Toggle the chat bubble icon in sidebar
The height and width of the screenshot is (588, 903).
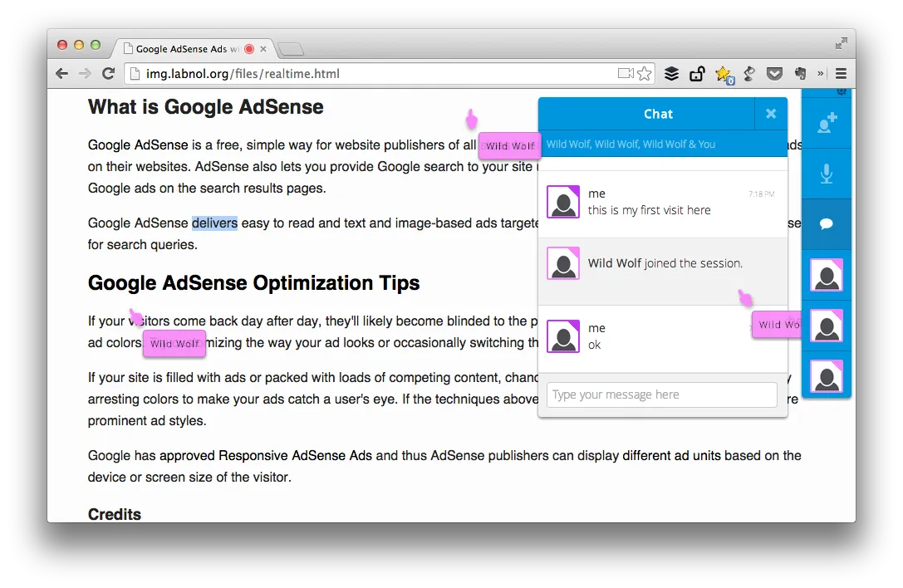(x=827, y=224)
